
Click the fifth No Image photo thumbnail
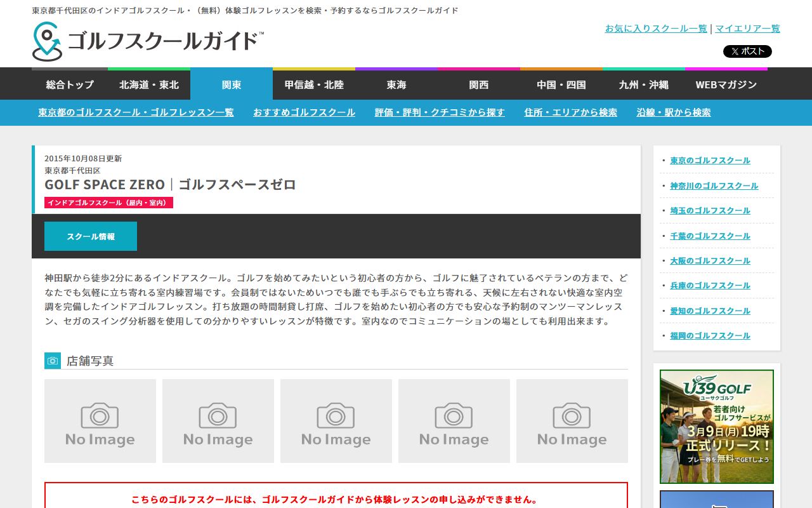(x=572, y=421)
